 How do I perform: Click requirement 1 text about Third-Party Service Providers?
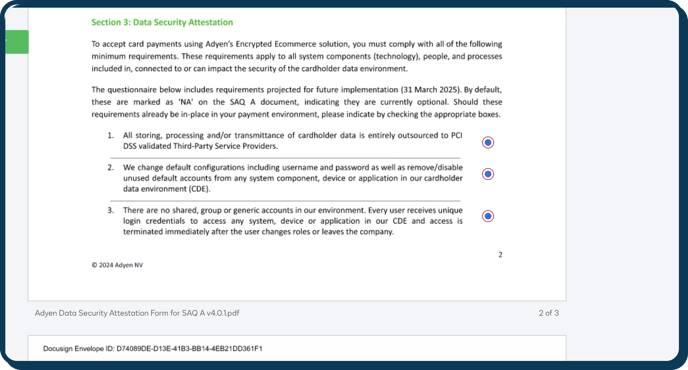[293, 140]
